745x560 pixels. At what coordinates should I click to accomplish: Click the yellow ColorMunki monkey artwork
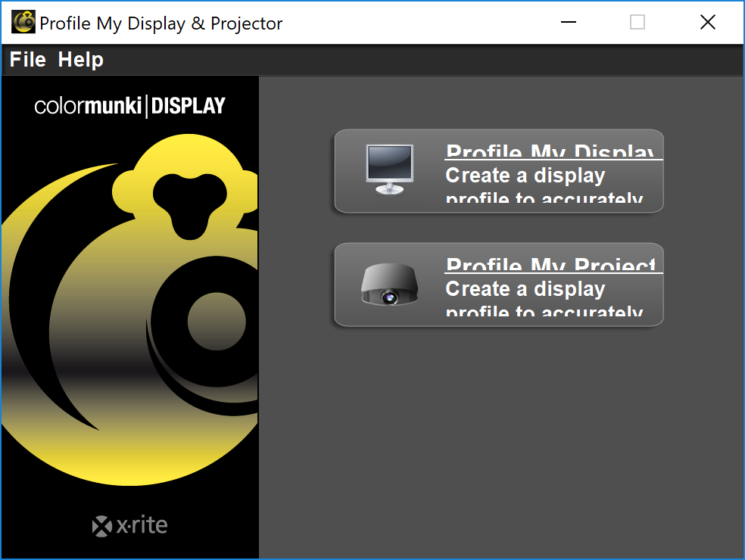tap(129, 309)
